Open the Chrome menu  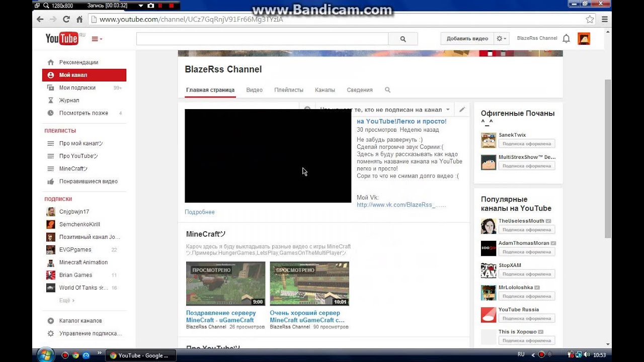pyautogui.click(x=605, y=19)
